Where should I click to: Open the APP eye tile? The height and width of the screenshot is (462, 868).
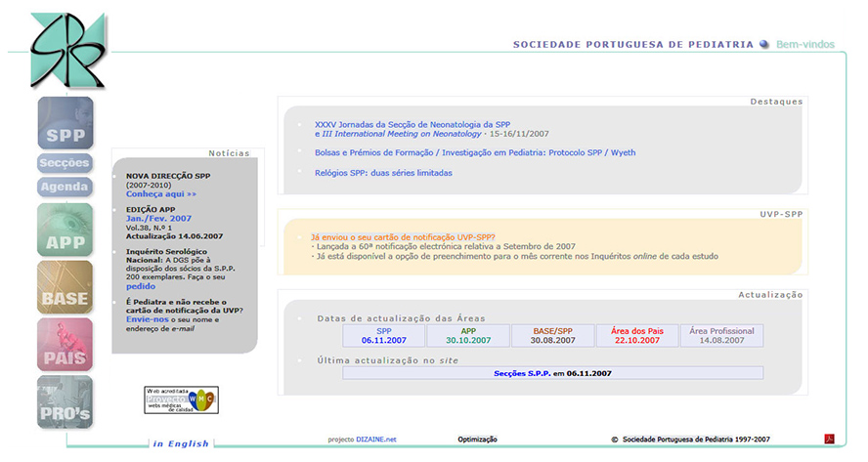click(65, 231)
